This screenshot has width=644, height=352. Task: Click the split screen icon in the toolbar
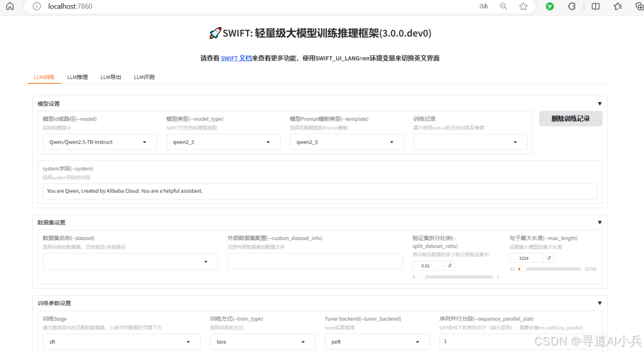pyautogui.click(x=595, y=6)
